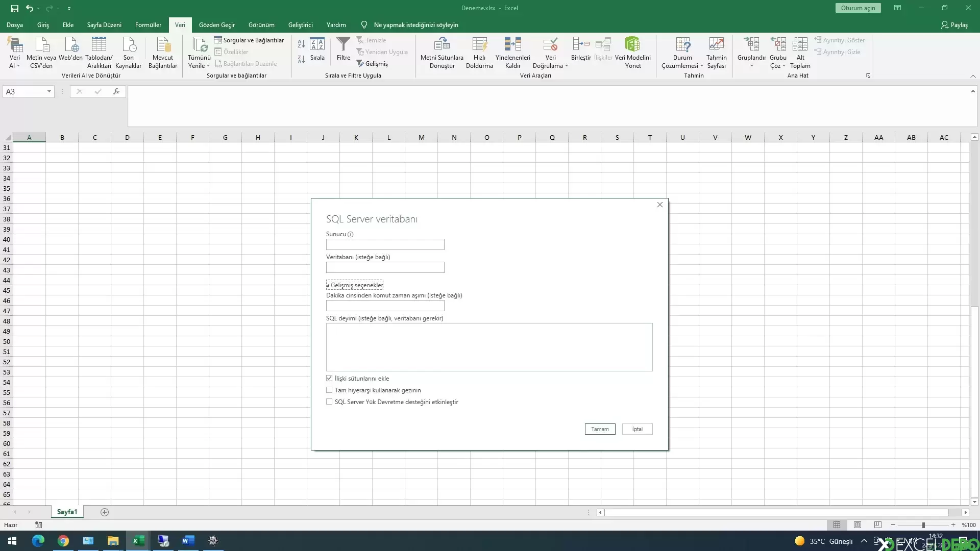Image resolution: width=980 pixels, height=551 pixels.
Task: Enable Tam hiyerarşi kullanarak gezinin
Action: click(x=329, y=390)
